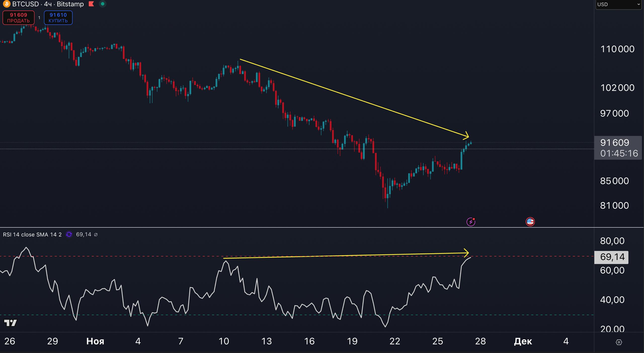
Task: Click the RSI 14 close SMA legend
Action: [x=32, y=234]
